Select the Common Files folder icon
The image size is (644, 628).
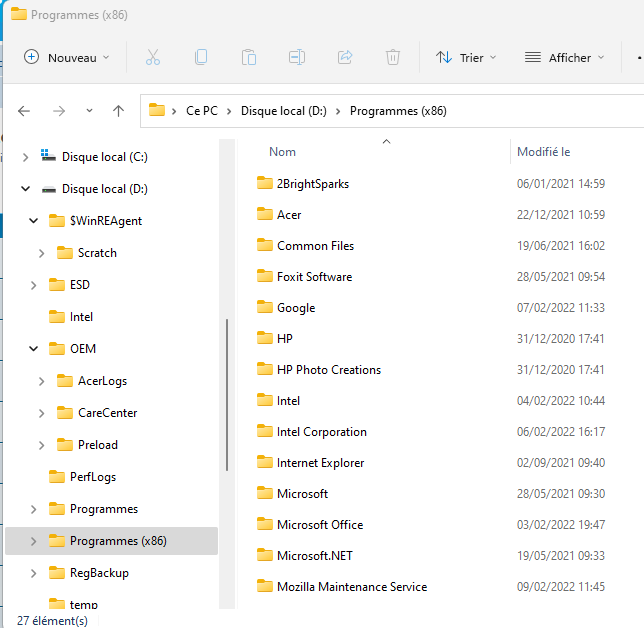pyautogui.click(x=264, y=245)
